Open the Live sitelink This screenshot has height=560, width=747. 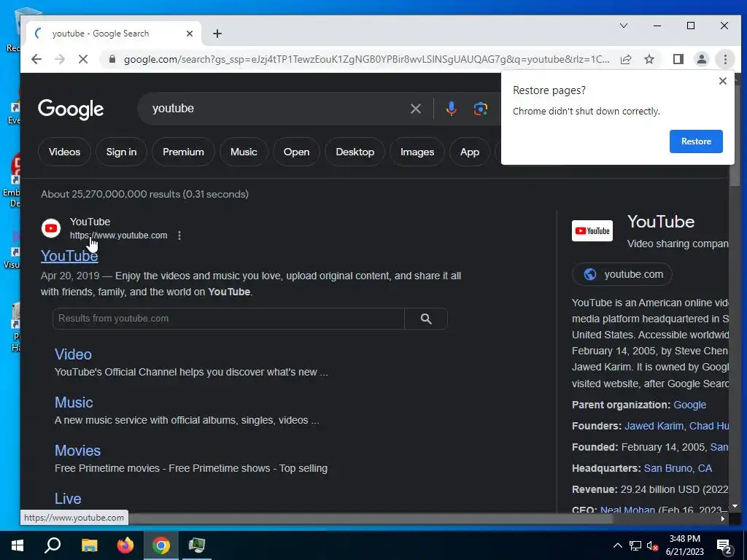(x=68, y=499)
